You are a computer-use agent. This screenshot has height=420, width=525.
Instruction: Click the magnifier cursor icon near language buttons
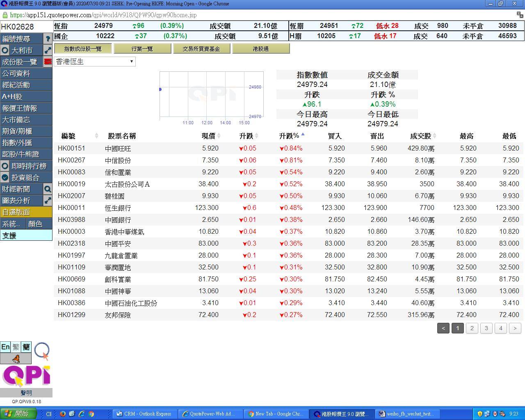point(42,352)
